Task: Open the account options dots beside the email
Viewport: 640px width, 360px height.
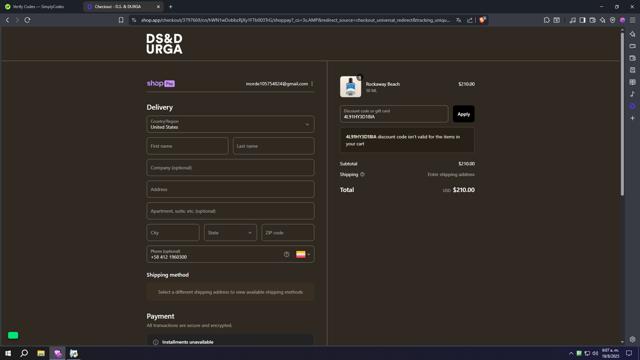Action: click(312, 84)
